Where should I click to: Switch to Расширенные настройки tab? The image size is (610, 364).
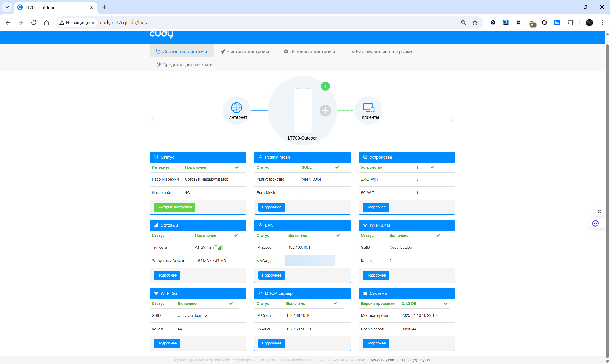pos(381,51)
